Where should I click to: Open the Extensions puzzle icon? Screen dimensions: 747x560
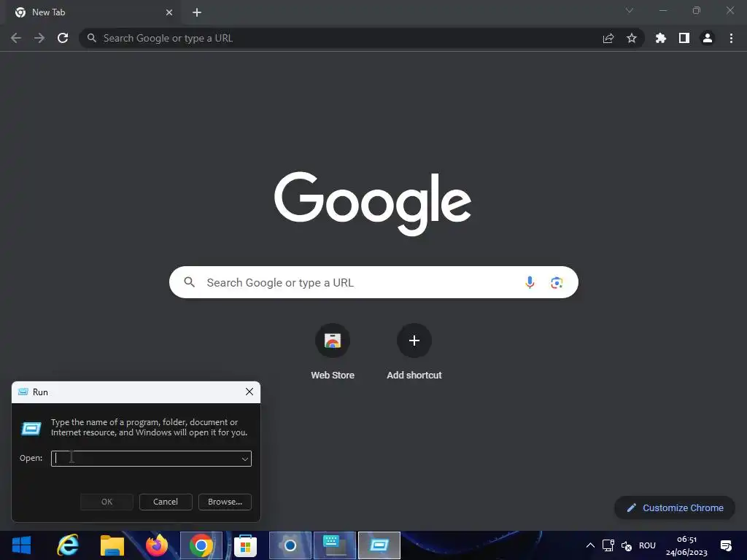(661, 38)
